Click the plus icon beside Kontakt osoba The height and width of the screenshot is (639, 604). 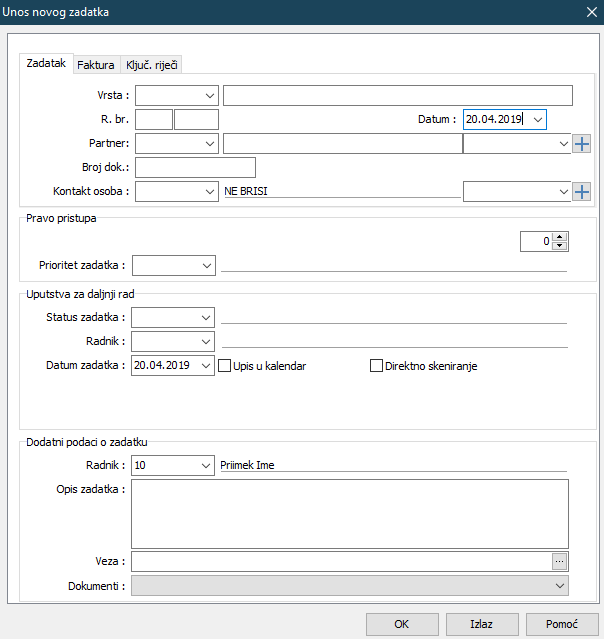pyautogui.click(x=582, y=191)
